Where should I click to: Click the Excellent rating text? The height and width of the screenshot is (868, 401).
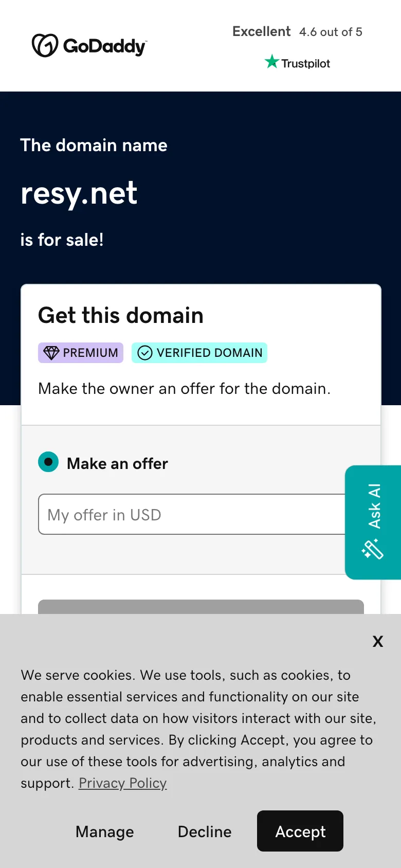tap(261, 31)
